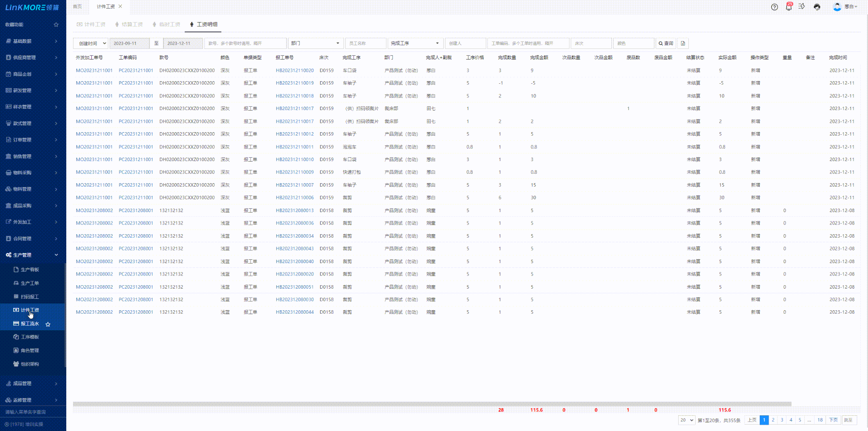Open the help question mark icon

click(774, 7)
